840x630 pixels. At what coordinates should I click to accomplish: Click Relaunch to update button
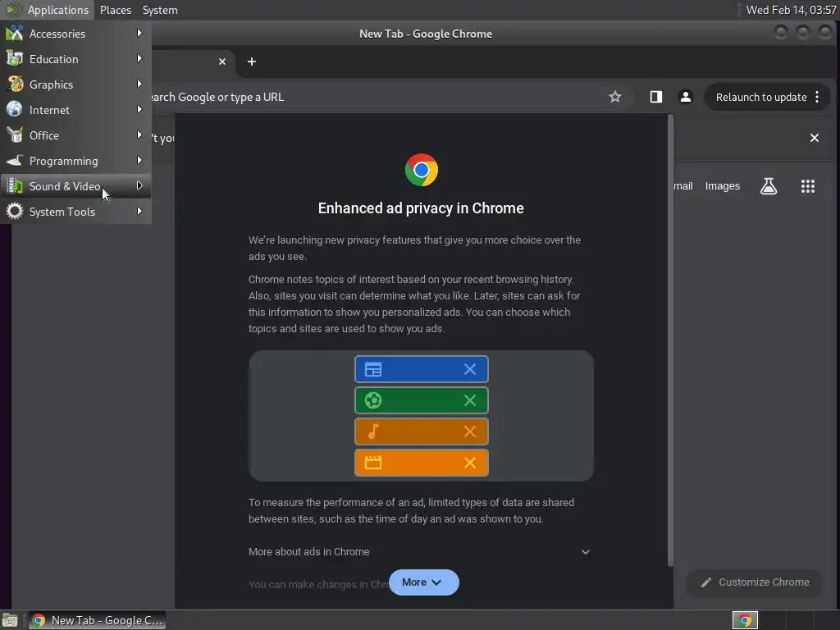(760, 97)
